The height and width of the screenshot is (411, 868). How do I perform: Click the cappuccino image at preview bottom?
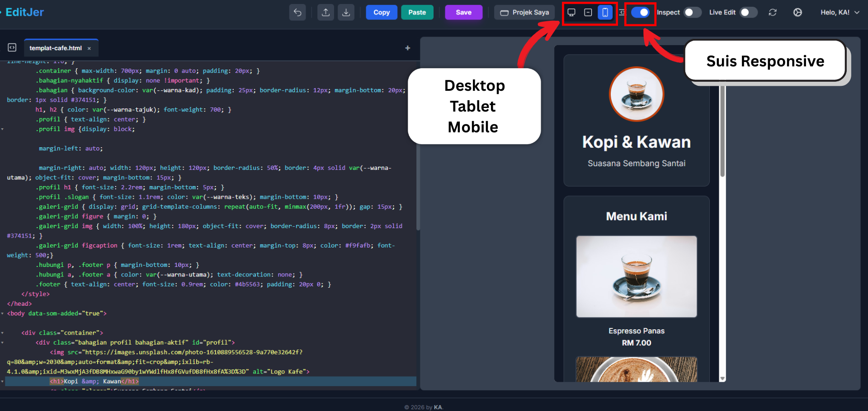click(x=637, y=369)
